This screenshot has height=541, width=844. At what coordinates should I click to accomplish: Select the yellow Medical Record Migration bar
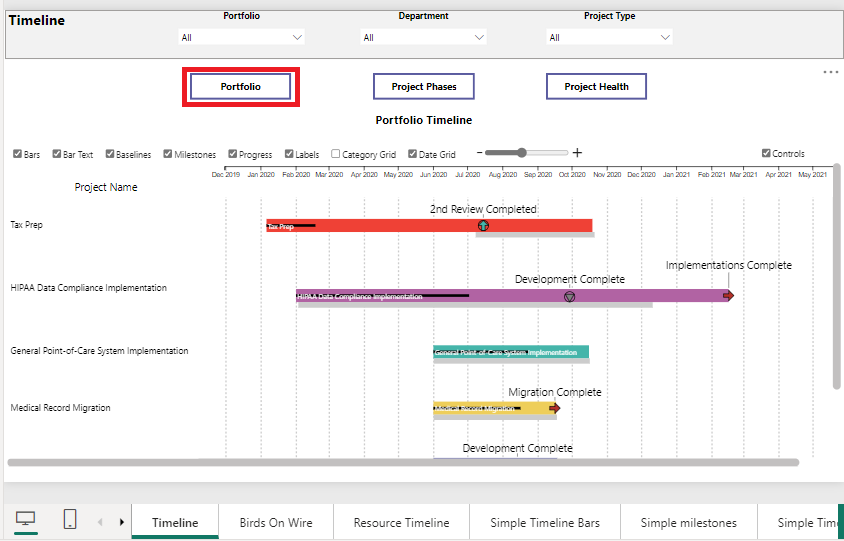click(x=494, y=409)
